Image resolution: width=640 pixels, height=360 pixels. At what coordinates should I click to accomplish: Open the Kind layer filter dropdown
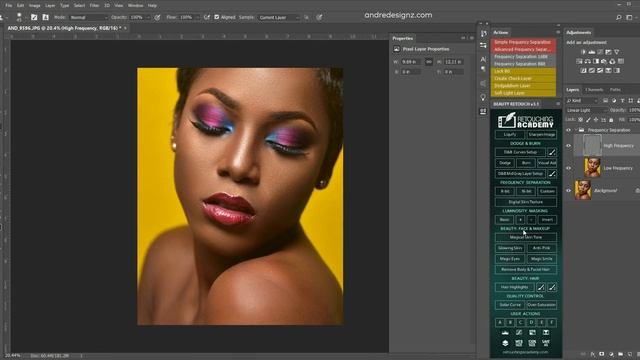point(582,100)
